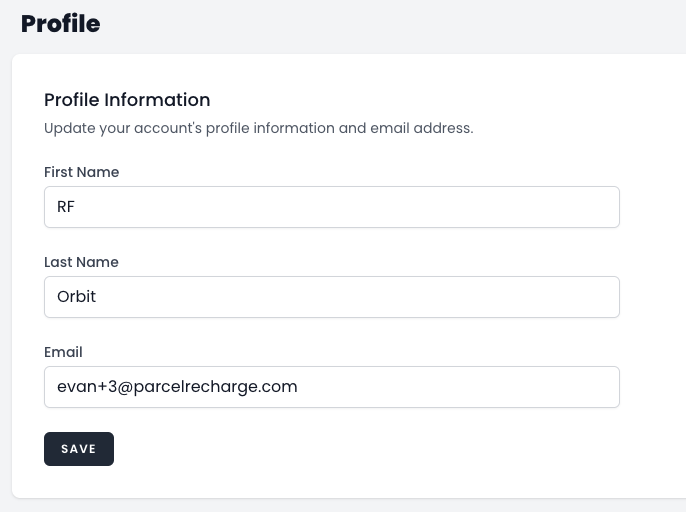Place cursor on "Orbit" text value
The height and width of the screenshot is (512, 686).
click(77, 297)
